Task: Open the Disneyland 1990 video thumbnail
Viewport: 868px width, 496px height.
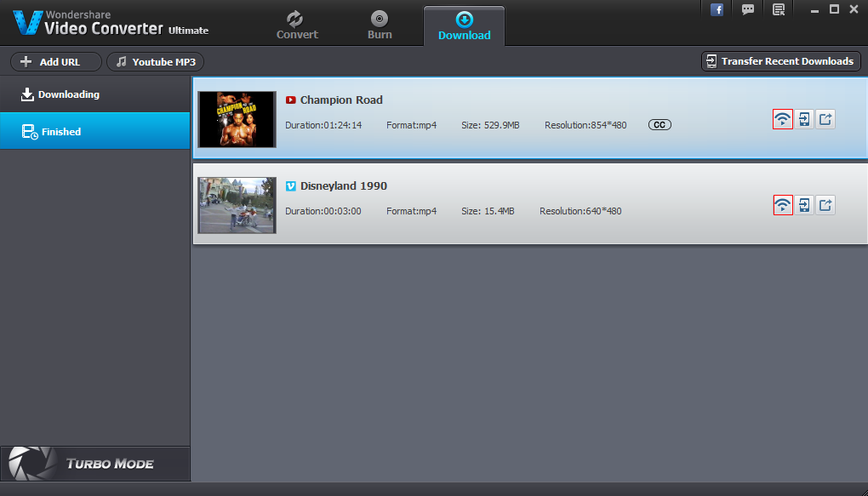Action: pyautogui.click(x=237, y=205)
